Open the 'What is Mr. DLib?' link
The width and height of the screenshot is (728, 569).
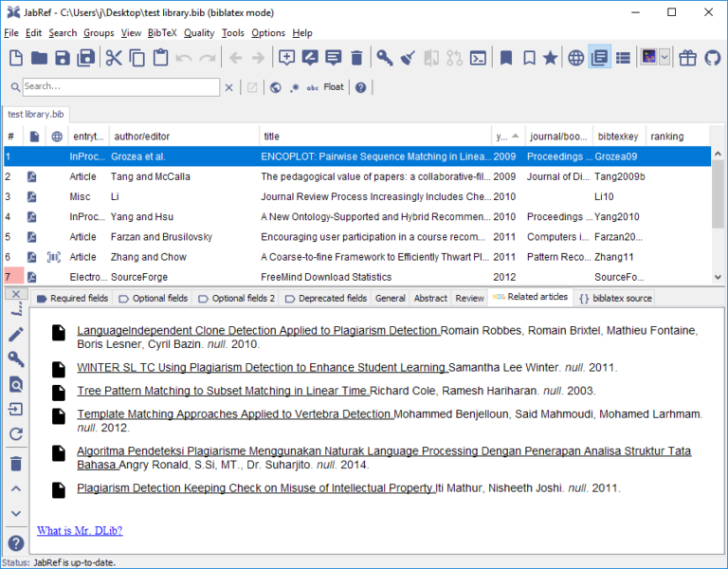point(80,530)
